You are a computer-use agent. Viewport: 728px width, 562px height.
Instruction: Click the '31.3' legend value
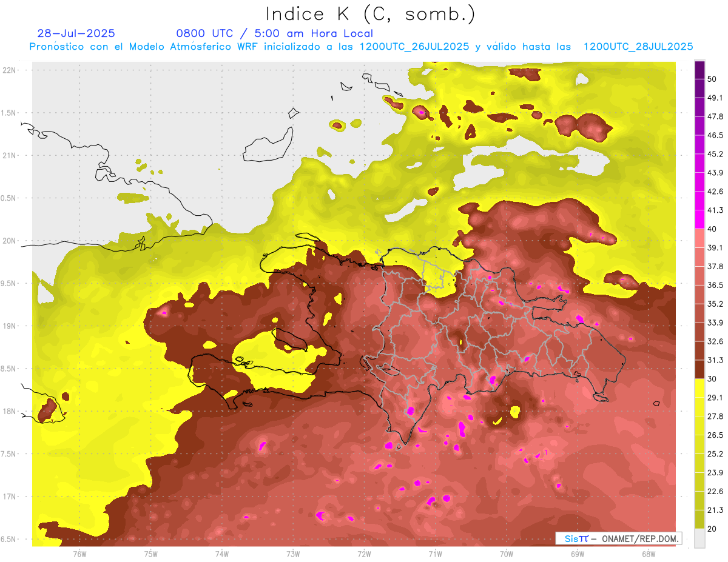pyautogui.click(x=715, y=360)
